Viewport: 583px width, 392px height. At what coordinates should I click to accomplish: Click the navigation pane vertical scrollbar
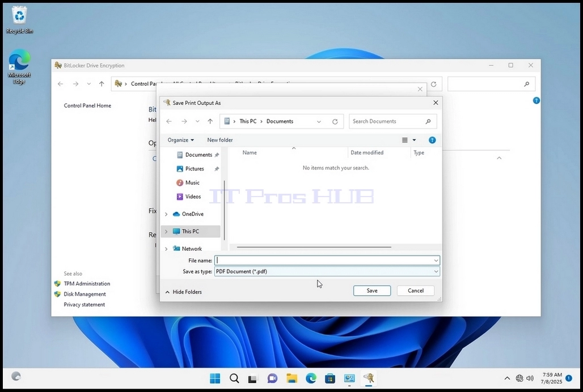point(224,210)
